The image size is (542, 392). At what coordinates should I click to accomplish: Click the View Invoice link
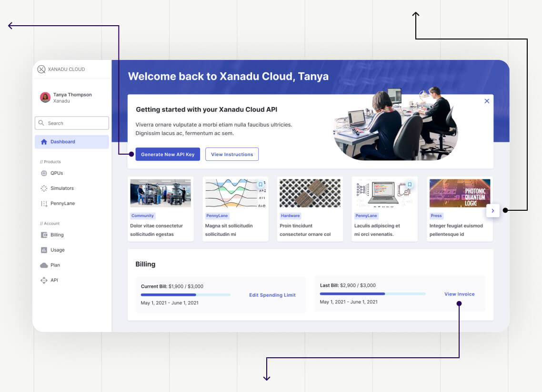[x=460, y=294]
